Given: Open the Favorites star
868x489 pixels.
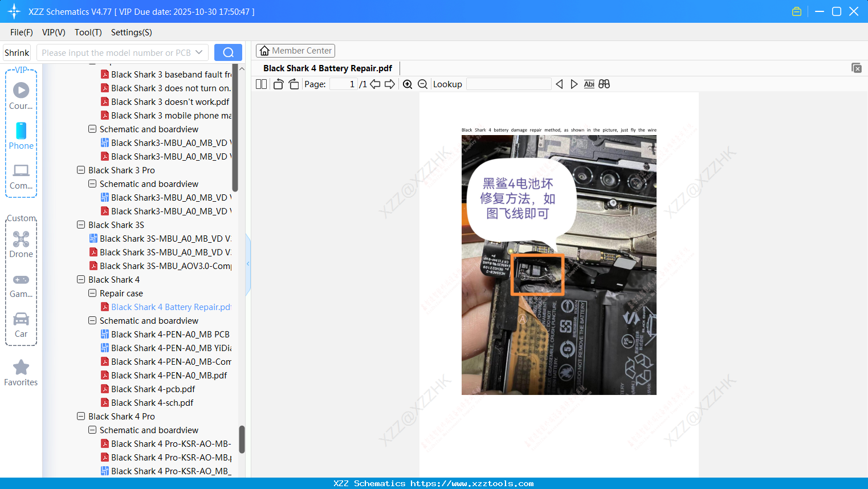Looking at the screenshot, I should [x=21, y=373].
